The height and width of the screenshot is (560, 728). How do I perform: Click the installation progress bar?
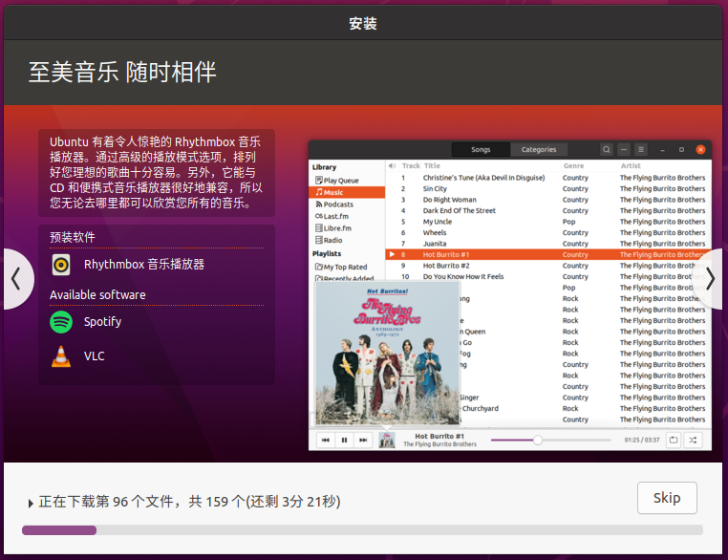362,529
